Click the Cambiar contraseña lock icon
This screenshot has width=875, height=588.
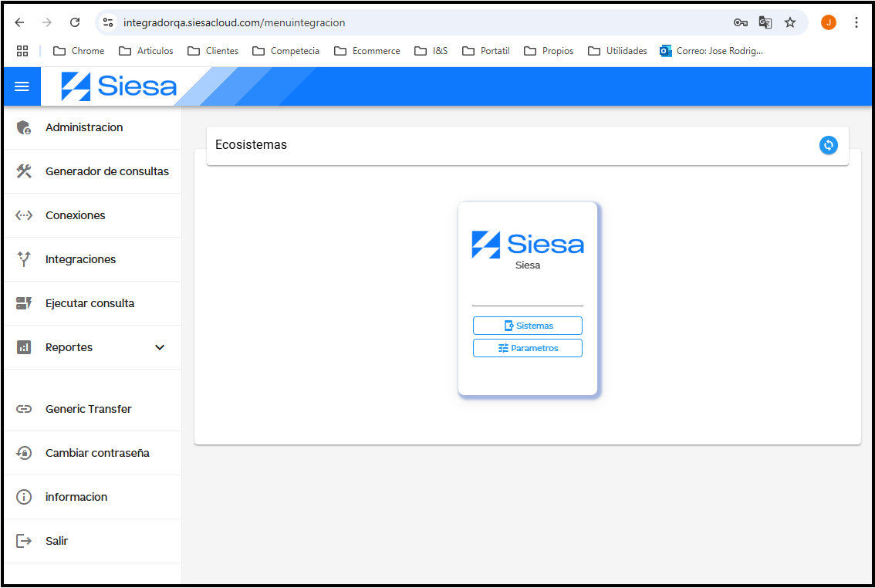[24, 453]
